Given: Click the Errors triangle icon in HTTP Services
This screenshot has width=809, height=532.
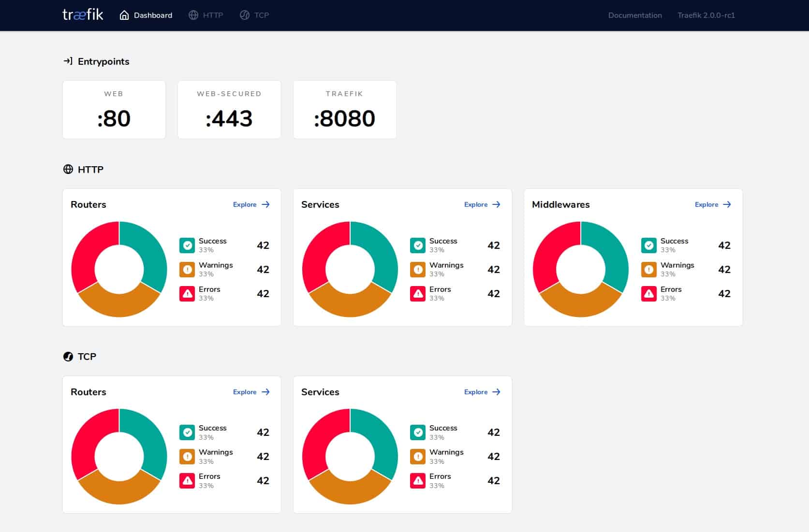Looking at the screenshot, I should 418,294.
